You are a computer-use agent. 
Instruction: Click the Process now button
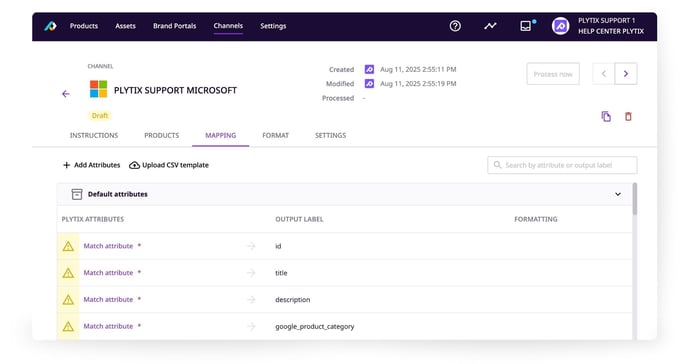point(553,74)
